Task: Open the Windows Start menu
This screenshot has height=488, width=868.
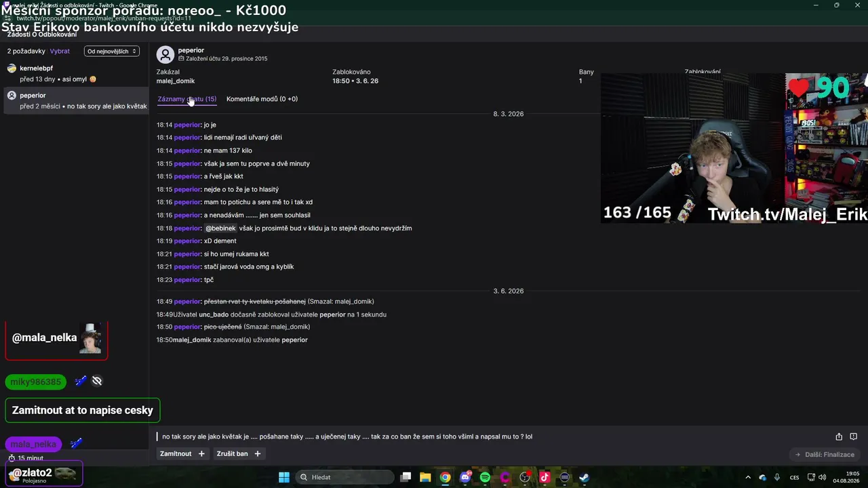Action: click(284, 477)
